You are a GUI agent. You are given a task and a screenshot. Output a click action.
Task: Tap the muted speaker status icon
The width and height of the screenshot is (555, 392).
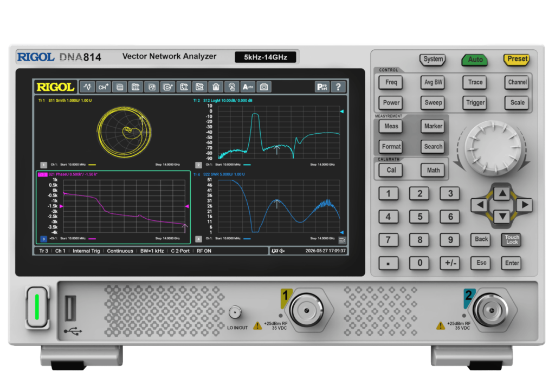point(282,251)
